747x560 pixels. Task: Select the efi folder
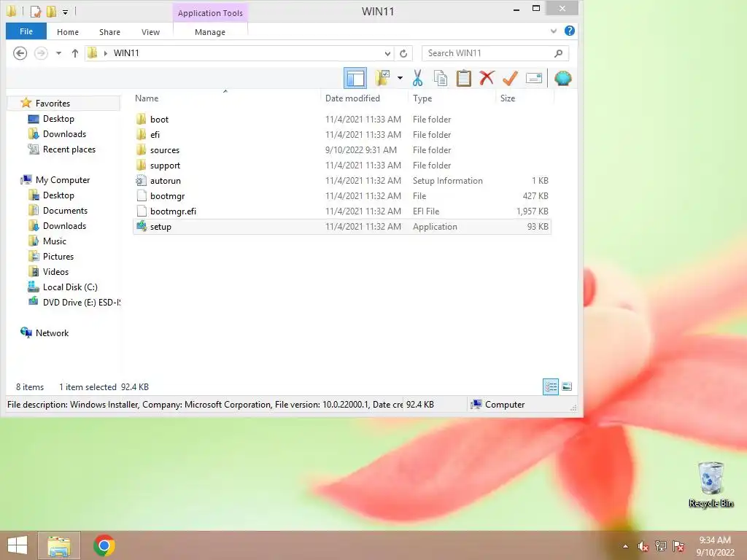(342, 135)
